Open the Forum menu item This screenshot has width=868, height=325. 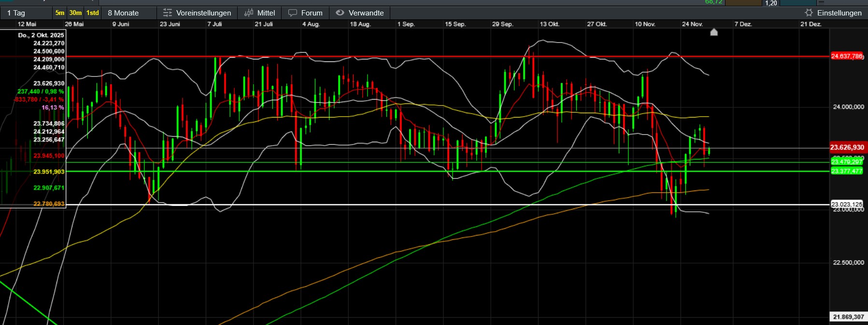point(312,13)
